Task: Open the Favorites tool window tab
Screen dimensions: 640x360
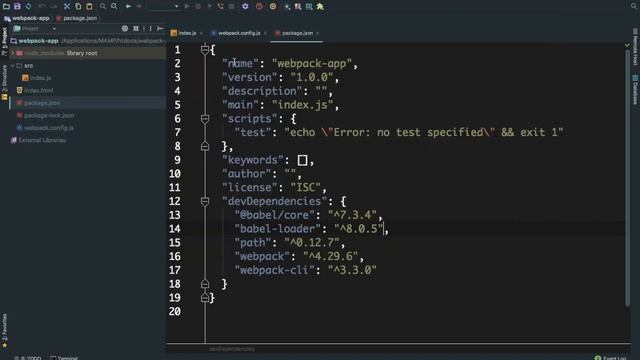Action: 4,331
